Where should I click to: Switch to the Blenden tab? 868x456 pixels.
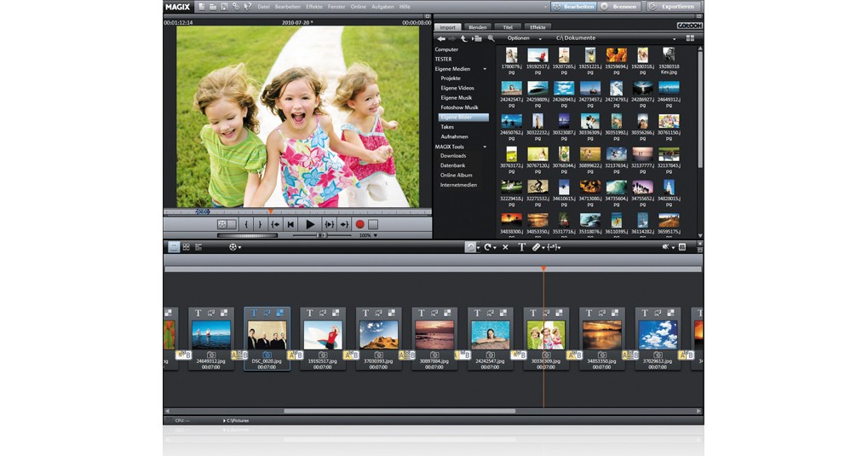[x=477, y=27]
